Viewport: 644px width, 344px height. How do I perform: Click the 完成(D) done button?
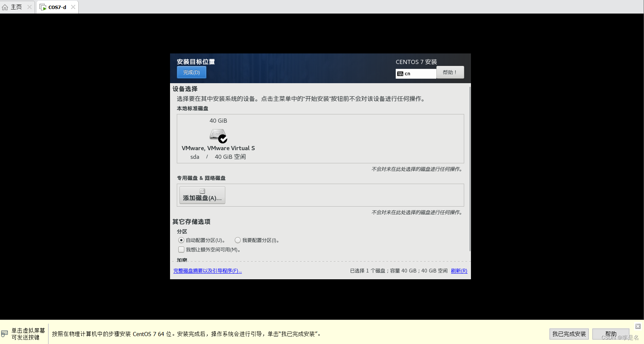191,72
